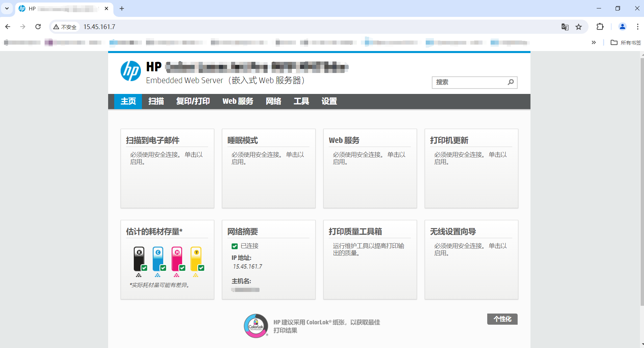Expand the hidden bookmarks overflow chevron

tap(594, 43)
